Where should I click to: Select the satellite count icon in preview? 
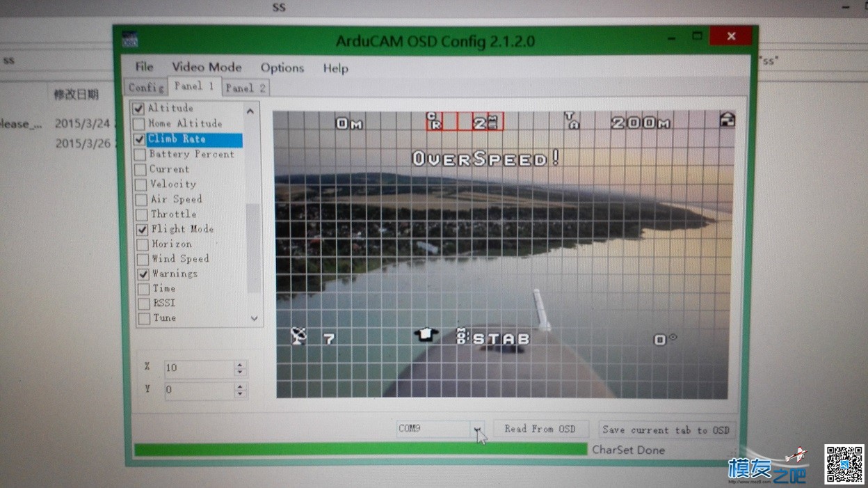click(298, 337)
